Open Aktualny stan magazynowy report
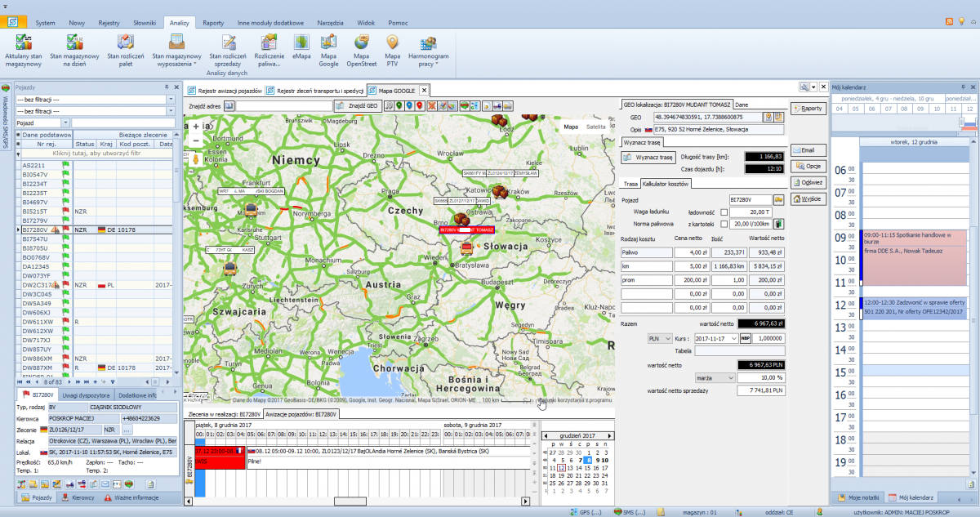This screenshot has height=517, width=980. tap(23, 51)
